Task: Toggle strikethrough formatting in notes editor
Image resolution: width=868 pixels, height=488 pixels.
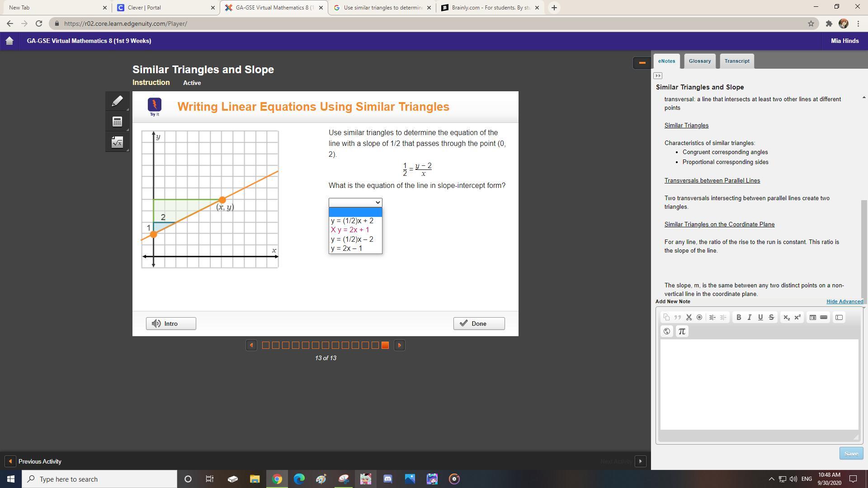Action: [x=771, y=318]
